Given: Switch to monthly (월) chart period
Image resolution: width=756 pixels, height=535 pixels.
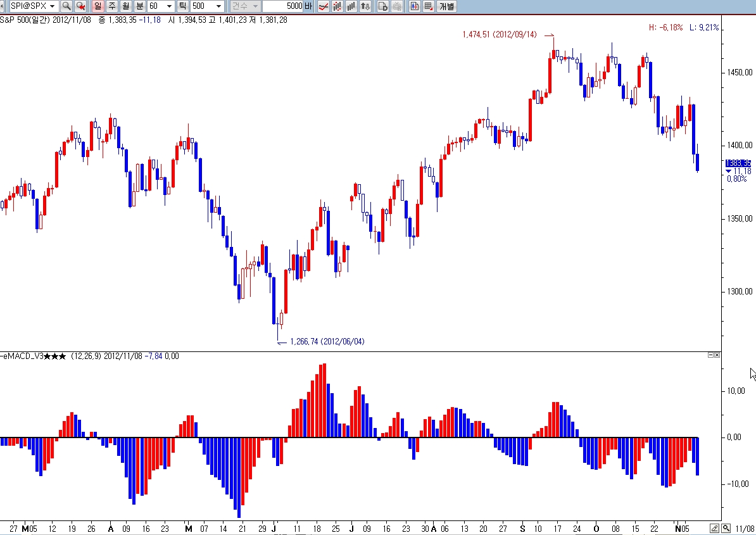Looking at the screenshot, I should pos(125,6).
